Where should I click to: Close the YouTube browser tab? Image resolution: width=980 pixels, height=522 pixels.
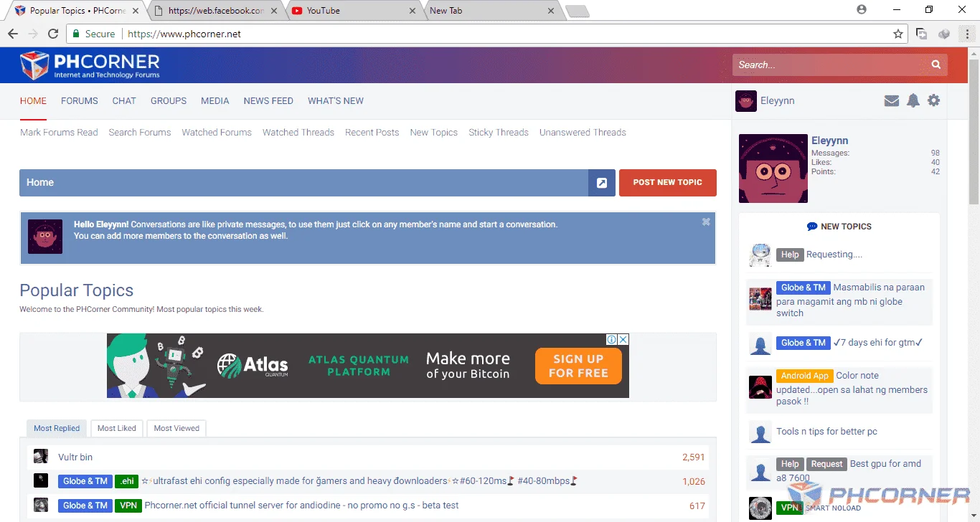click(412, 11)
